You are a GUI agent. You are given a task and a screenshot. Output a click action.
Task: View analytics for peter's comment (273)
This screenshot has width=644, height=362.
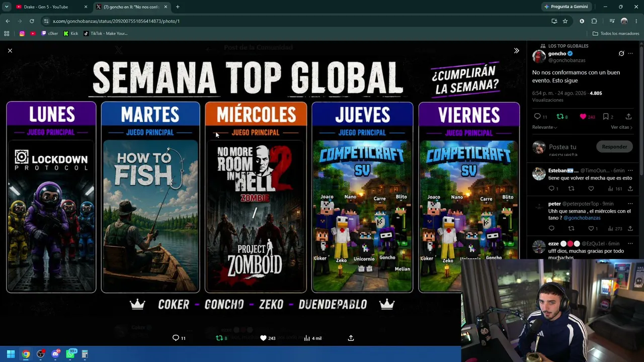(615, 228)
